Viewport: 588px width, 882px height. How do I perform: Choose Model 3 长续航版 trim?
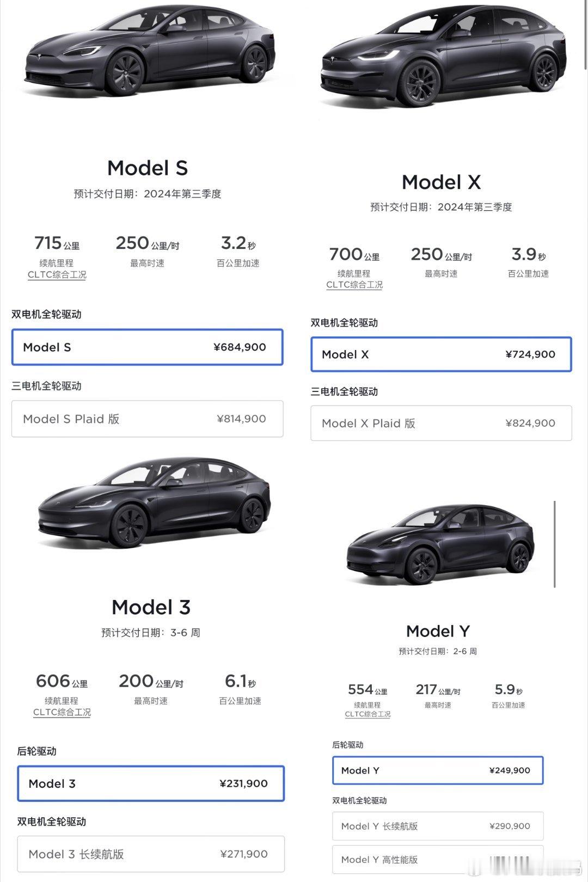pyautogui.click(x=151, y=854)
